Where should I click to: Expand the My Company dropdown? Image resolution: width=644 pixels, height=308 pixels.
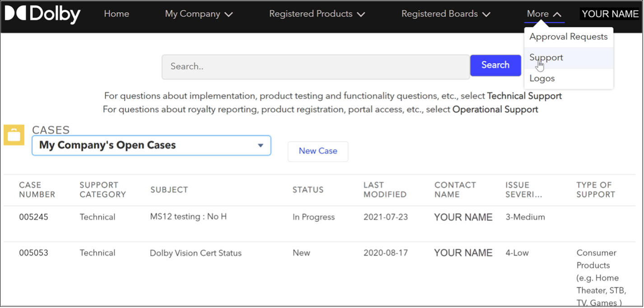coord(198,14)
